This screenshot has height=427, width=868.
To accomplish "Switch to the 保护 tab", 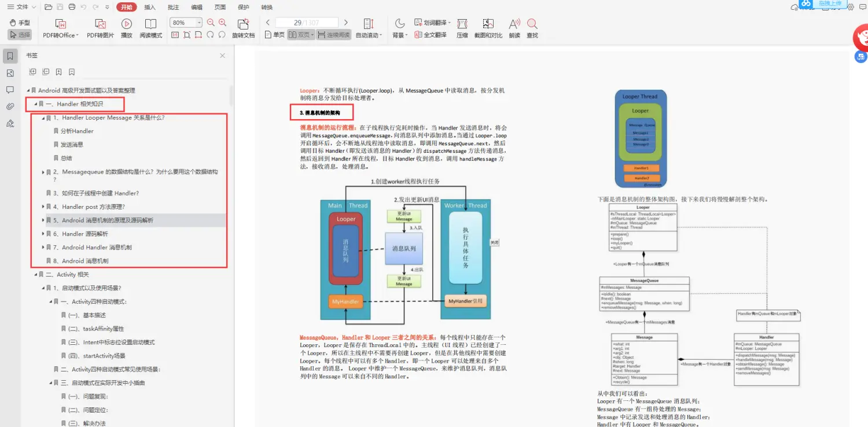I will [x=244, y=7].
